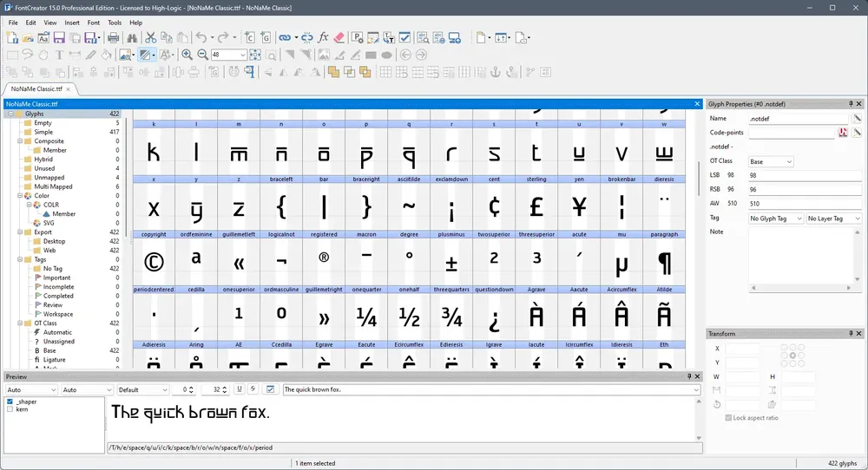Click the Print icon
The width and height of the screenshot is (868, 470).
pos(113,37)
